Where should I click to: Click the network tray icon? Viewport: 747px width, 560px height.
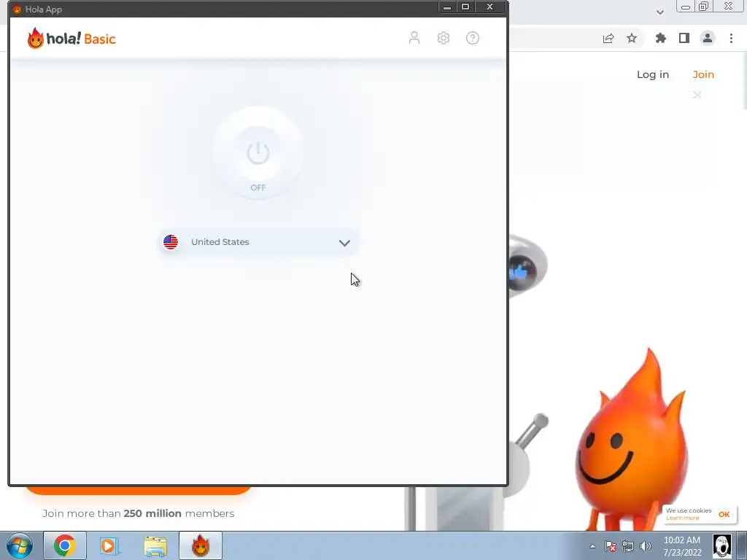tap(628, 546)
